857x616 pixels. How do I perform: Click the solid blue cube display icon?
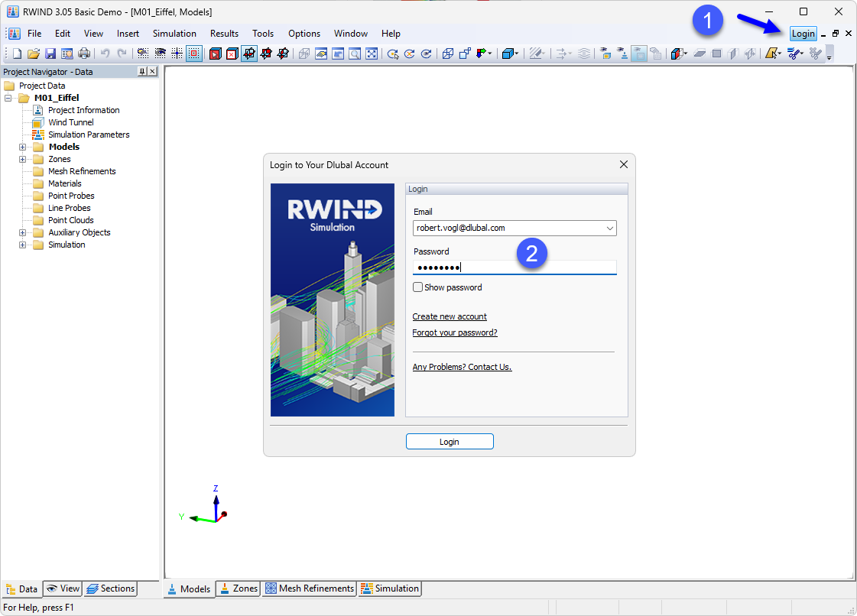point(508,53)
